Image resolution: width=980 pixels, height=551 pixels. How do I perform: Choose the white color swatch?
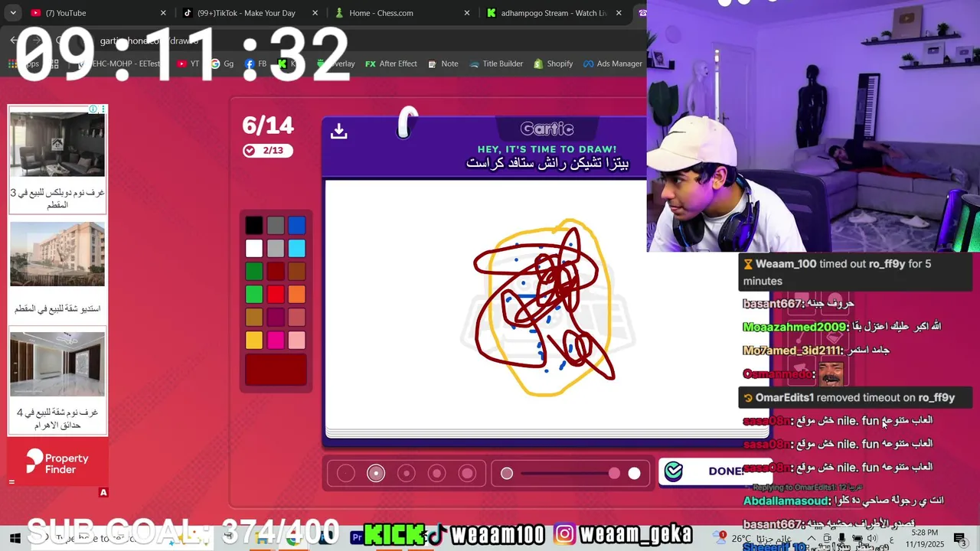tap(254, 248)
